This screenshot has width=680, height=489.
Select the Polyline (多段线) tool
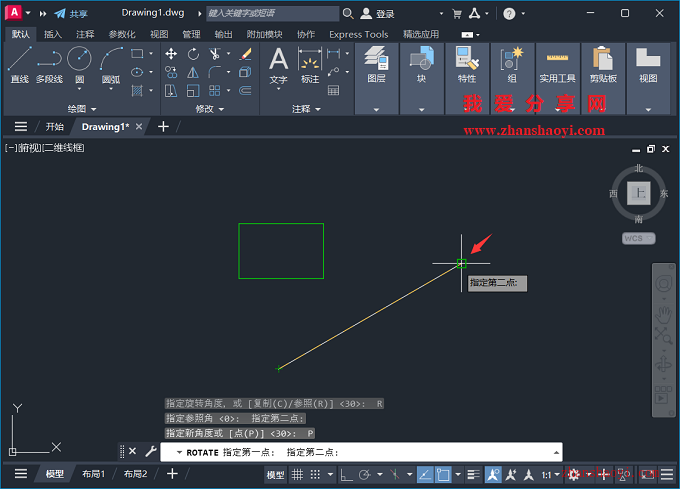click(49, 65)
